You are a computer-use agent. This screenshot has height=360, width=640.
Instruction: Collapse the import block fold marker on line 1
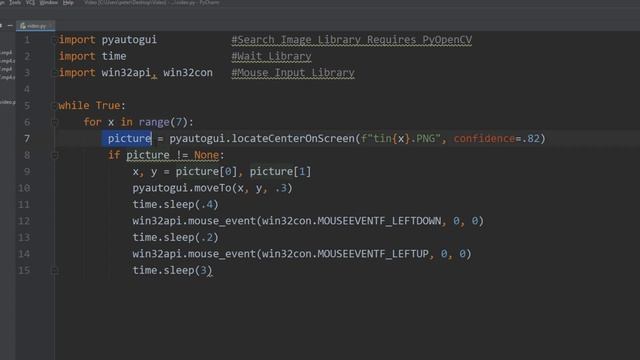coord(54,40)
